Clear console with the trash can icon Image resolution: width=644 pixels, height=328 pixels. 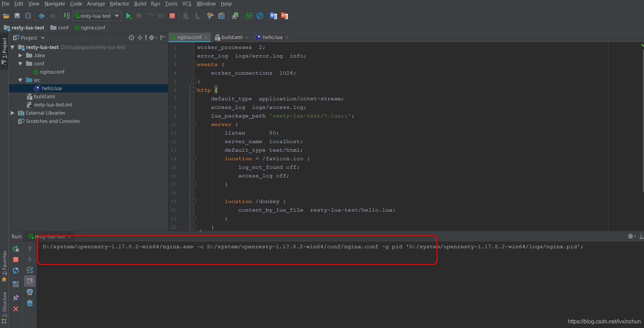tap(30, 303)
